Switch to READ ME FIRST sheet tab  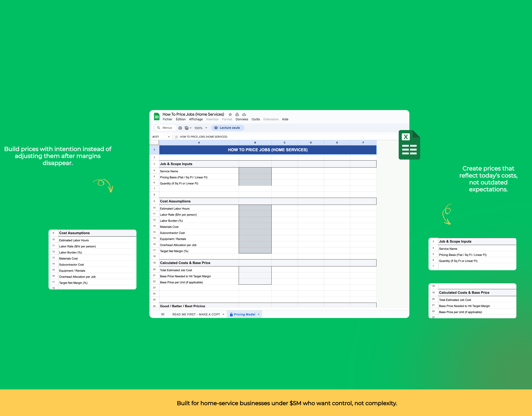[196, 314]
